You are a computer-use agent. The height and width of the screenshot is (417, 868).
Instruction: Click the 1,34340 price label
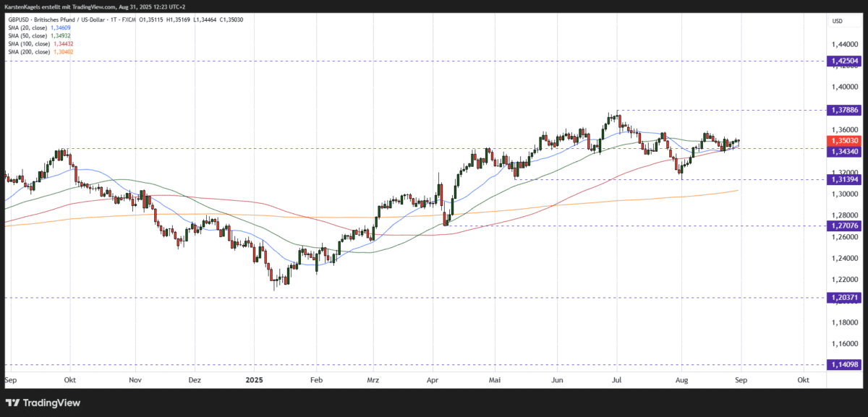click(843, 151)
